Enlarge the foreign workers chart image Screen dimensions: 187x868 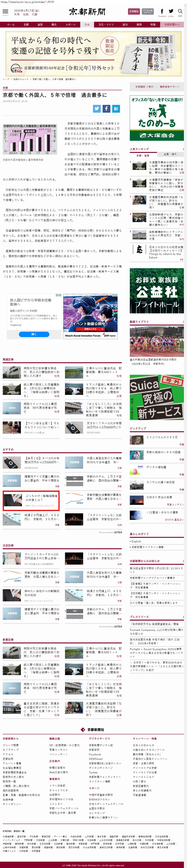[x=30, y=139]
